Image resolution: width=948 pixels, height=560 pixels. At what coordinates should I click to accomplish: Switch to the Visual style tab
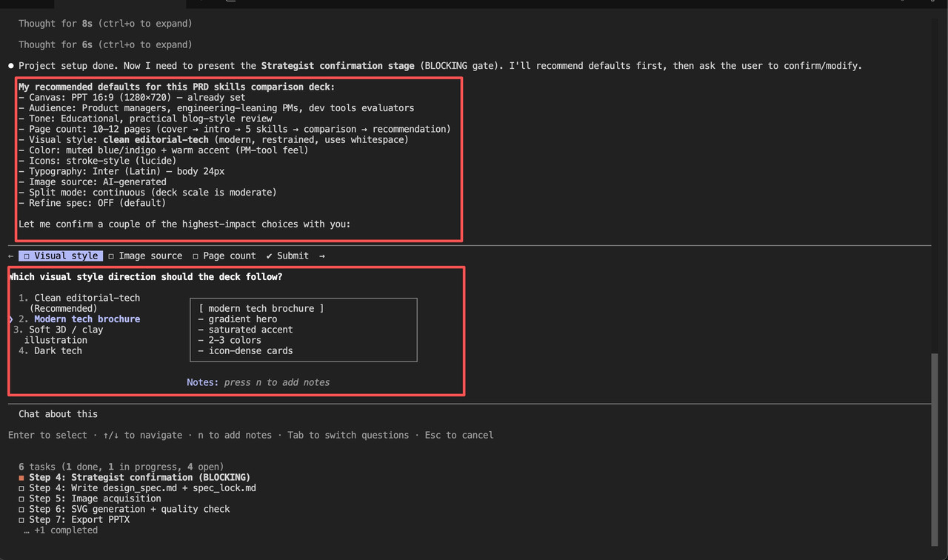pos(61,256)
